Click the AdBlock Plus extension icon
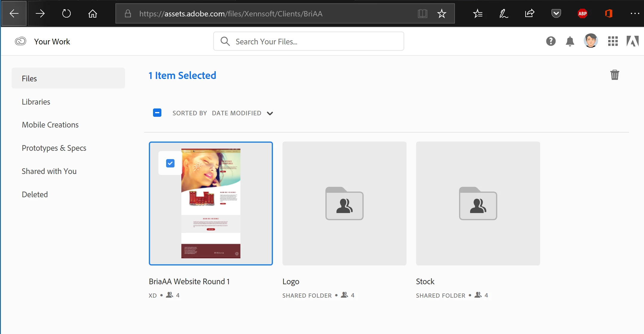This screenshot has height=334, width=644. coord(582,13)
